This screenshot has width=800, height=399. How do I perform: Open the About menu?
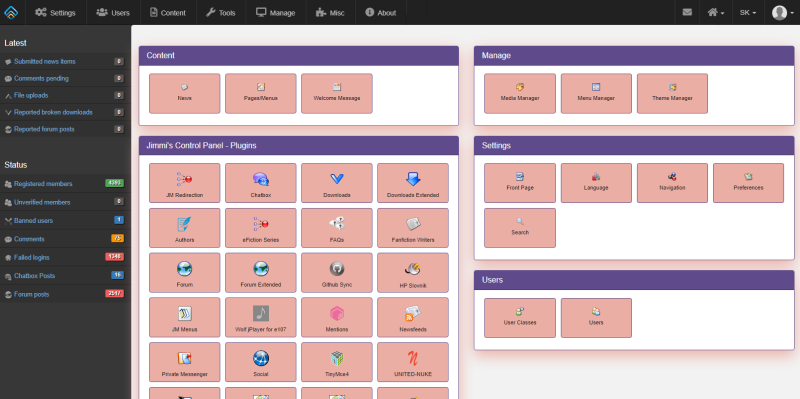click(381, 12)
